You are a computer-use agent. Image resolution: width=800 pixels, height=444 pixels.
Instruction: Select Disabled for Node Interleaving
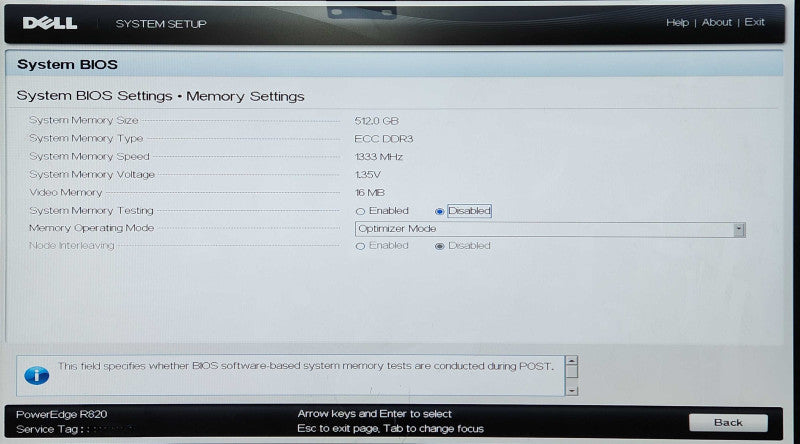pyautogui.click(x=439, y=246)
